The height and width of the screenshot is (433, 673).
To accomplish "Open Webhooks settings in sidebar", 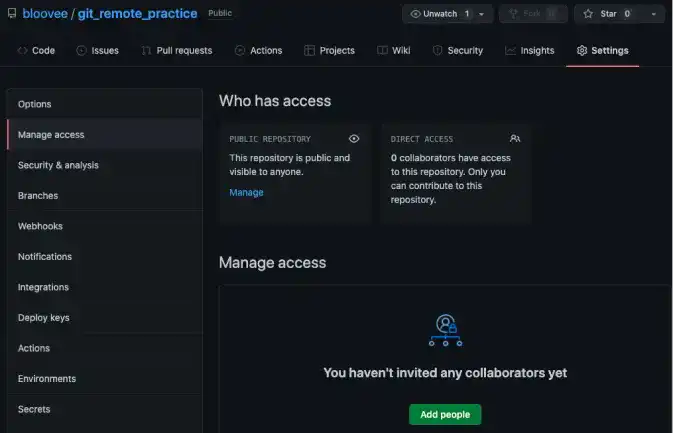I will point(105,226).
